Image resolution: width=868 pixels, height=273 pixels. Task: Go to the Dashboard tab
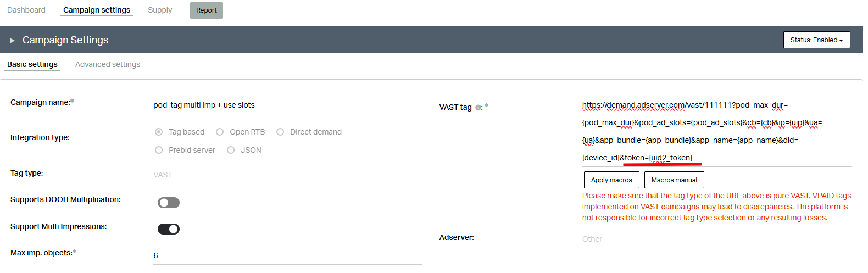tap(26, 10)
